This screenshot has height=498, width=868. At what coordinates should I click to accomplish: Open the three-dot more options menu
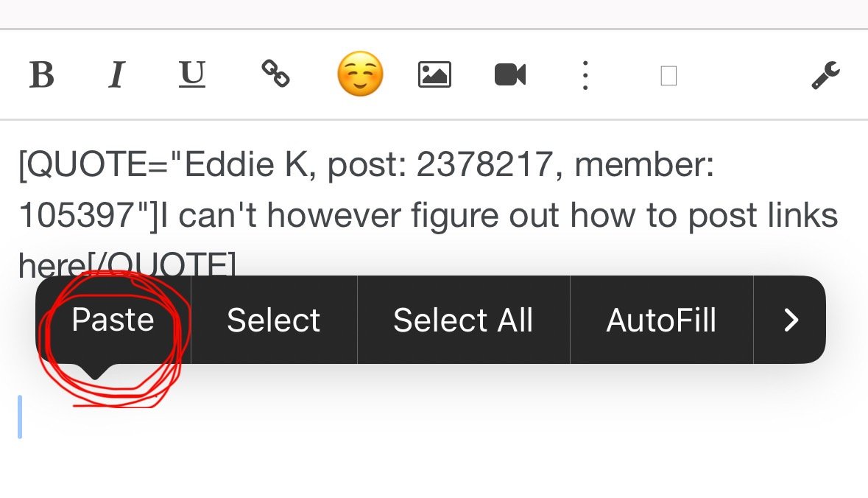click(585, 75)
